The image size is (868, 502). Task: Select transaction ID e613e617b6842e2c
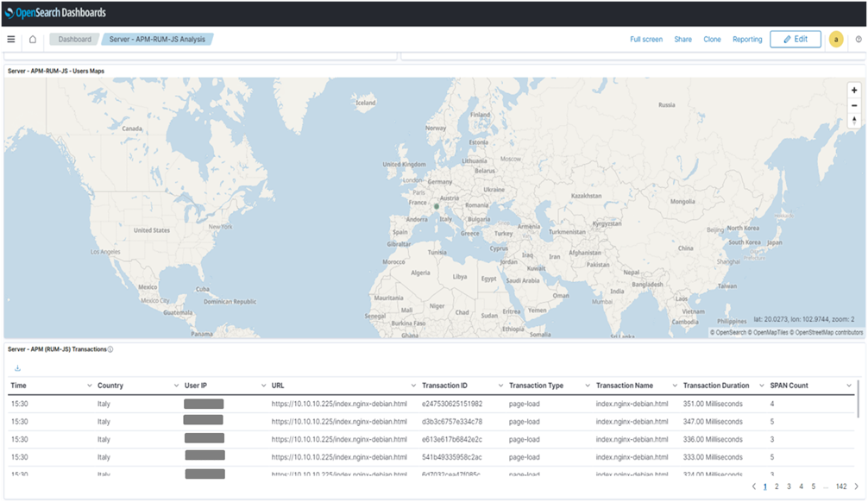[x=452, y=439]
